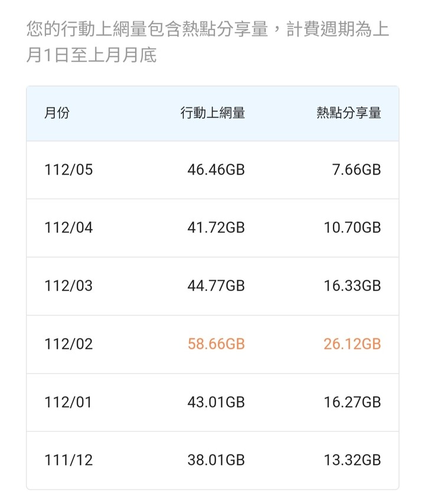The width and height of the screenshot is (425, 504).
Task: Click the 46.46GB mobile data value
Action: (216, 170)
